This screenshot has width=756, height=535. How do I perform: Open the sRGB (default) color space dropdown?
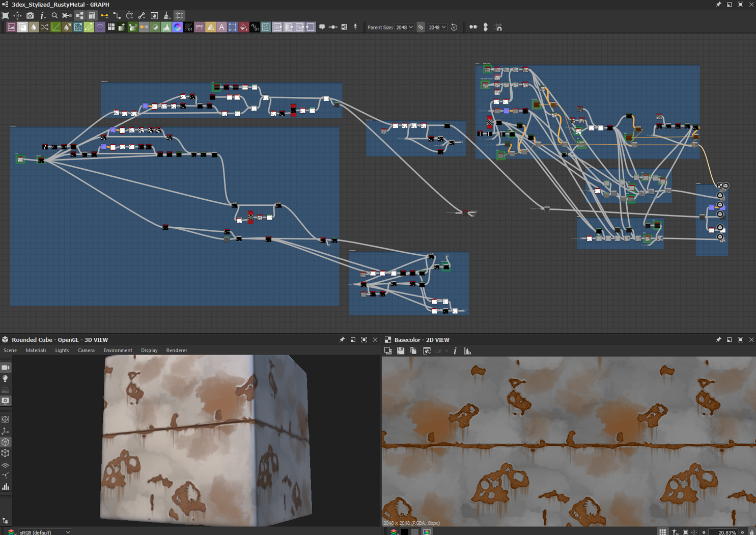pos(45,532)
